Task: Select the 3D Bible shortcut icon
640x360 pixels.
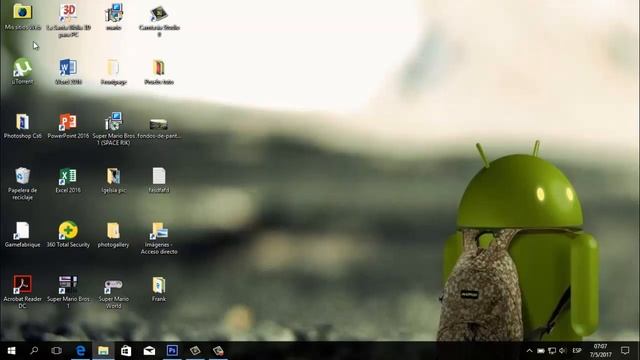Action: (68, 20)
